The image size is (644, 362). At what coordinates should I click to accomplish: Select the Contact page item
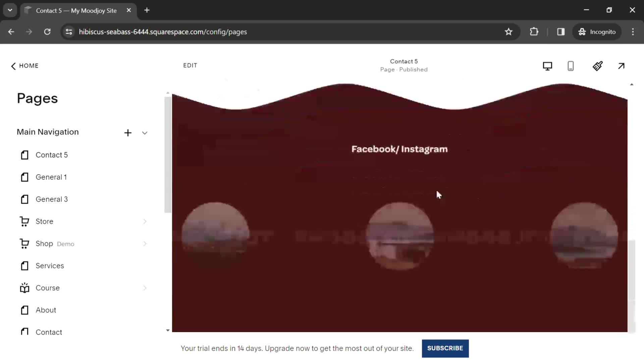click(x=49, y=332)
